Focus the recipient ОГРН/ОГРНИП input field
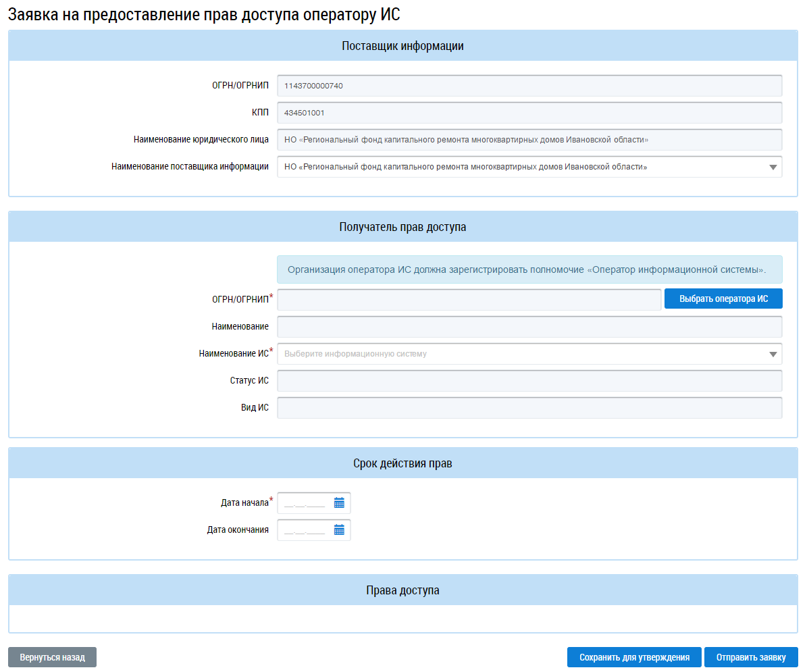Screen dimensions: 807x672 469,299
